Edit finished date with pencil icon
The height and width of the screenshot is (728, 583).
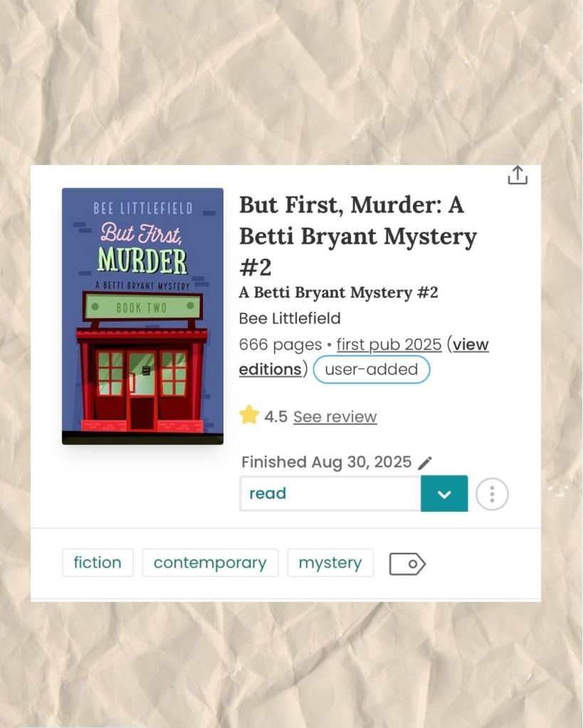pyautogui.click(x=425, y=463)
